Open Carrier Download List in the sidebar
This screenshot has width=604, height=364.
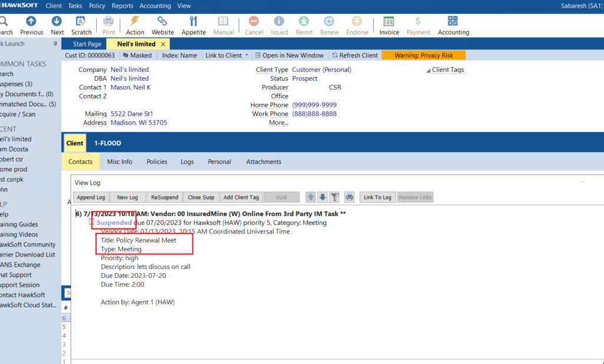(27, 255)
